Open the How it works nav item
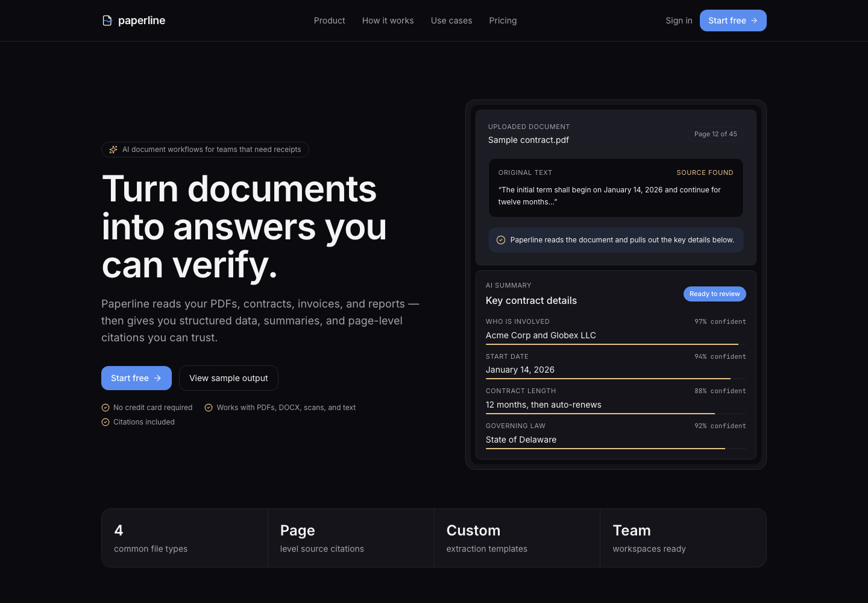Viewport: 868px width, 603px height. tap(388, 21)
